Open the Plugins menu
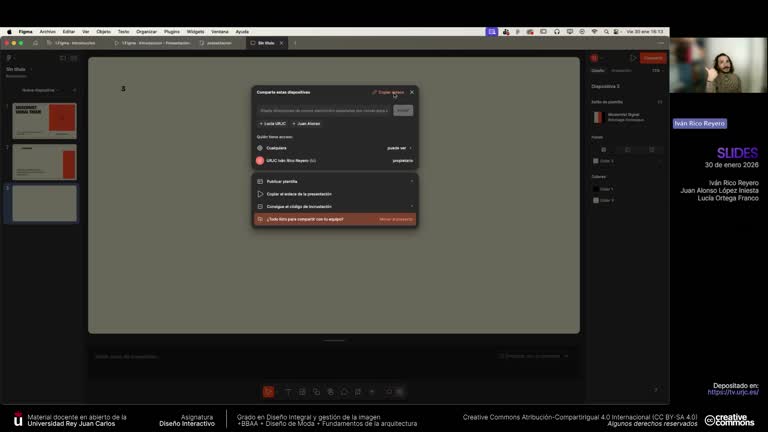 point(171,31)
